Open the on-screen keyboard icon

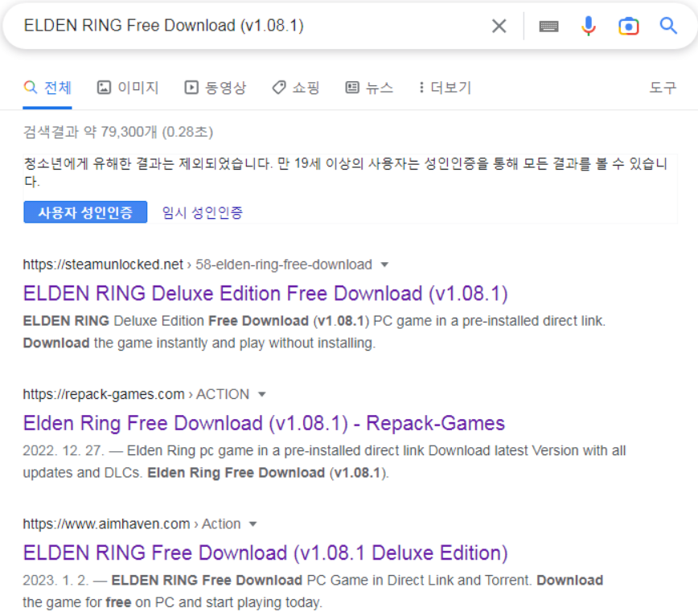pos(548,27)
